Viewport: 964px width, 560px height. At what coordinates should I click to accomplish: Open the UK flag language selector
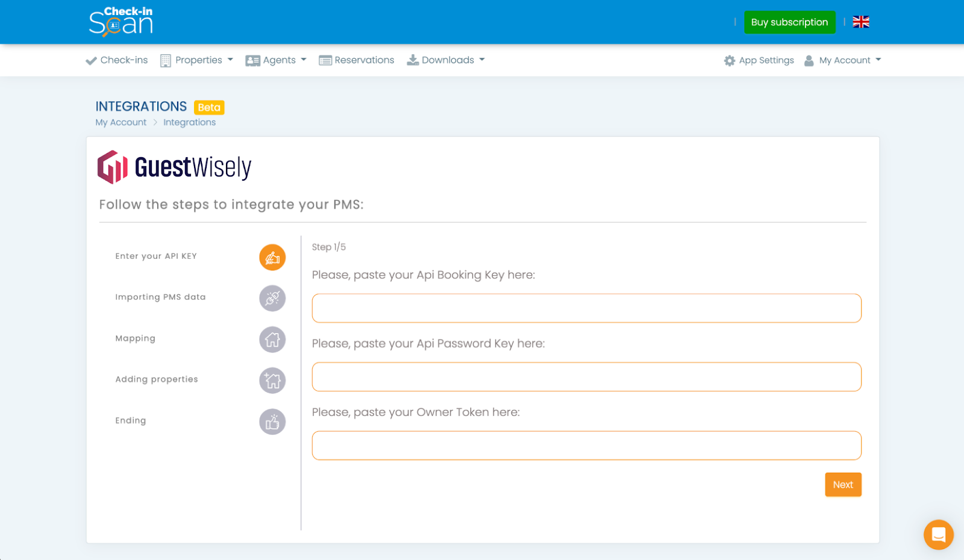861,22
